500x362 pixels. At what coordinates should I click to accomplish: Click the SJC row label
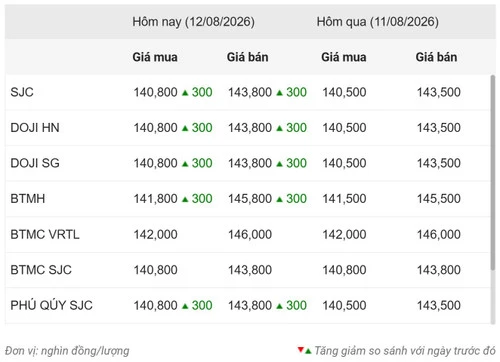pyautogui.click(x=22, y=92)
